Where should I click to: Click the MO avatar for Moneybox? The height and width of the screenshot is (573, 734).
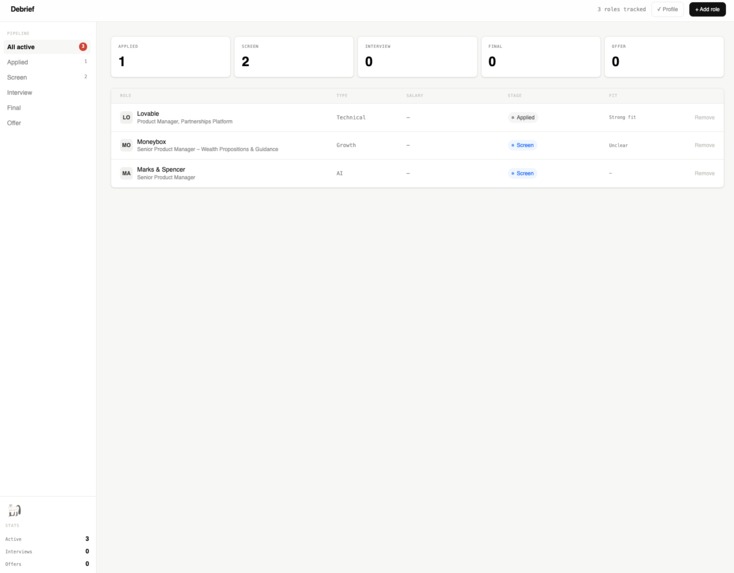[126, 145]
